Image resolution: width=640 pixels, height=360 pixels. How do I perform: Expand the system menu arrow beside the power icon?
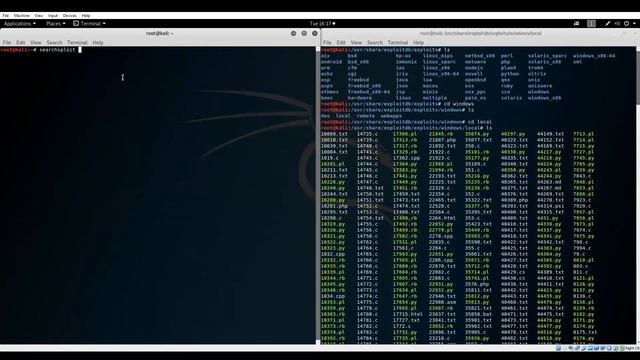pyautogui.click(x=634, y=24)
